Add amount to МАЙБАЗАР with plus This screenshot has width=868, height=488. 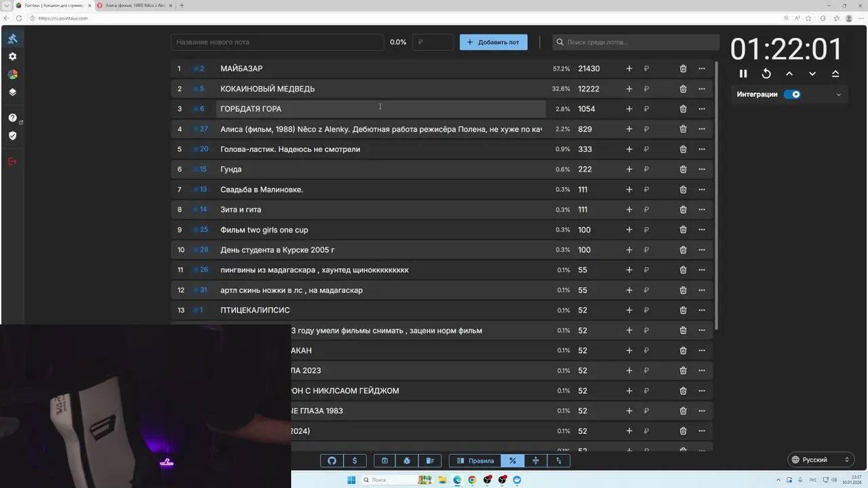(629, 68)
